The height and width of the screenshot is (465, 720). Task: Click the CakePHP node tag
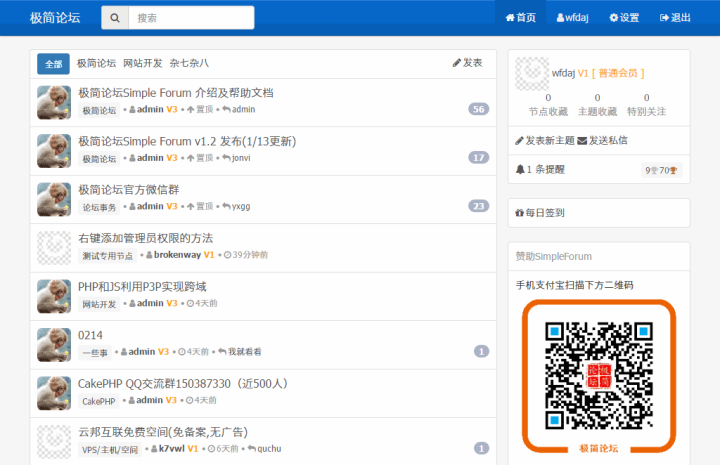click(x=99, y=402)
